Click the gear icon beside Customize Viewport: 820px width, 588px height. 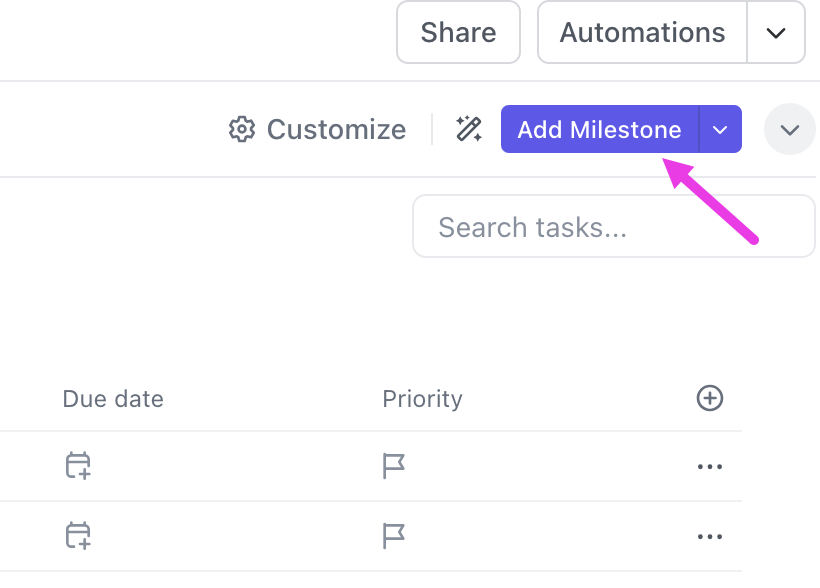coord(241,130)
